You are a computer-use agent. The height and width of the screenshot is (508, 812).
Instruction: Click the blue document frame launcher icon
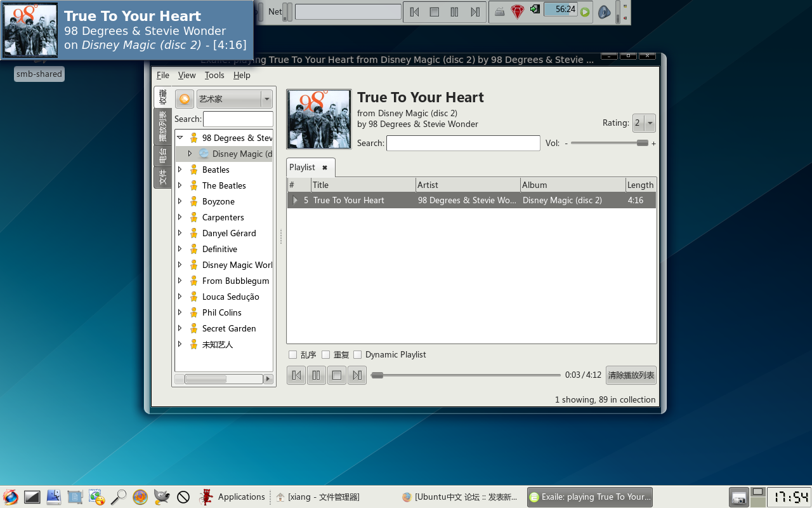(75, 497)
